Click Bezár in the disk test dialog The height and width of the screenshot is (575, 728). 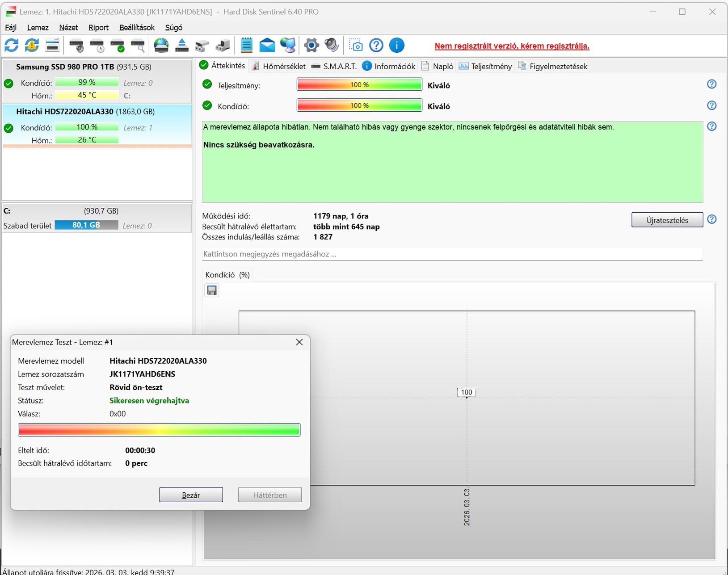point(191,495)
